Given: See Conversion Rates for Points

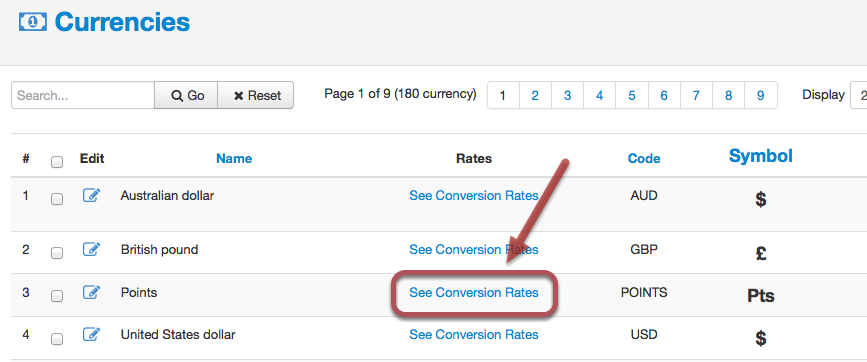Looking at the screenshot, I should 474,292.
